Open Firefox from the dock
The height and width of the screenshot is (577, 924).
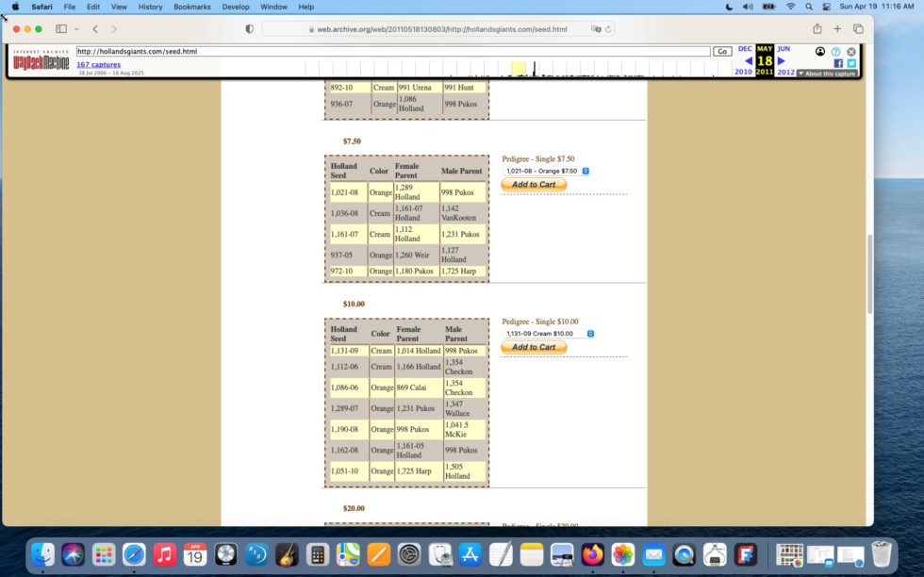click(592, 554)
